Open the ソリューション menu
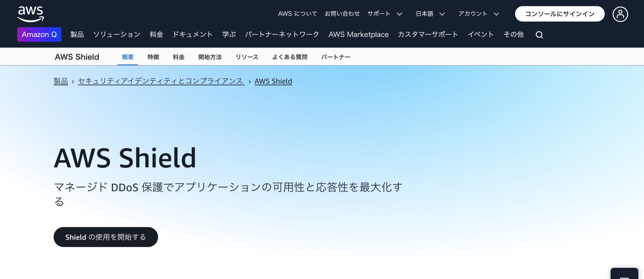 (117, 34)
